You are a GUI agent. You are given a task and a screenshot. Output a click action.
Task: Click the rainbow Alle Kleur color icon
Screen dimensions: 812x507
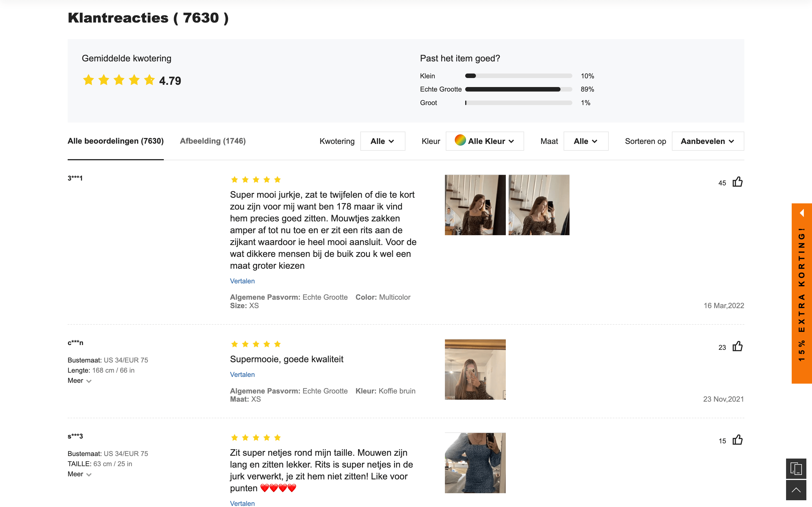coord(460,141)
